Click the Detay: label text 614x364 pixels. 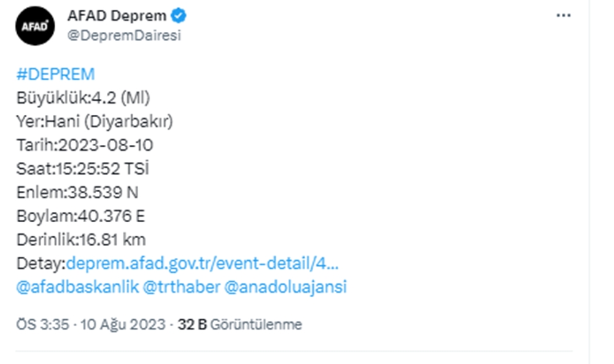(41, 263)
